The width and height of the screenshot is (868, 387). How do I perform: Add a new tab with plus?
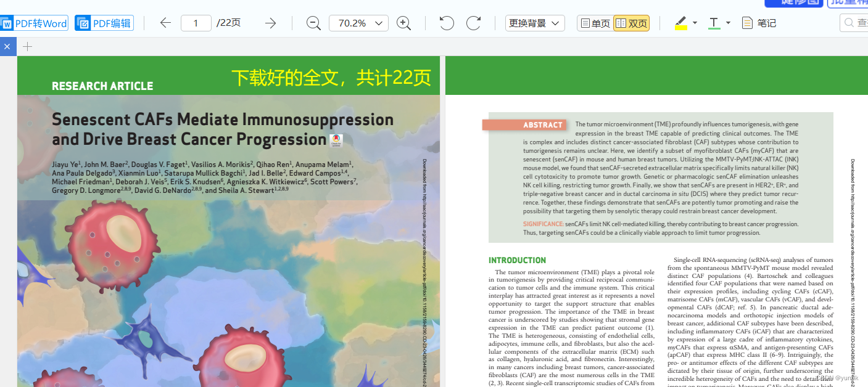click(x=27, y=46)
